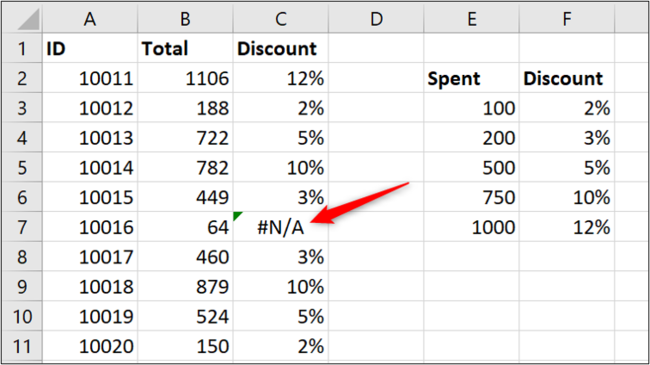Viewport: 650px width, 365px height.
Task: Select cell containing total 64
Action: tap(185, 227)
